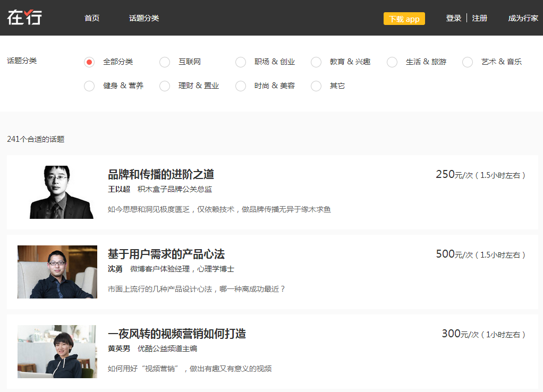The image size is (543, 392).
Task: Click the 注册 register link
Action: click(480, 18)
